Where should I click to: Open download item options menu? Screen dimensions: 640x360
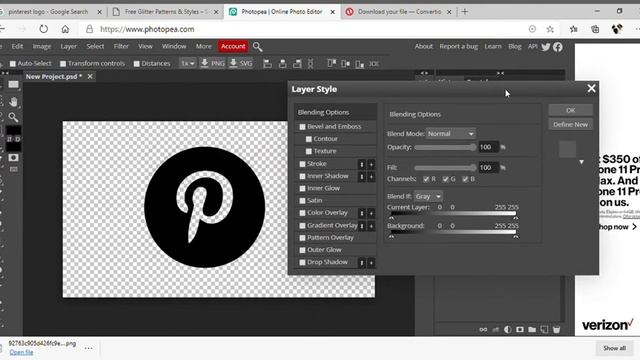[88, 348]
